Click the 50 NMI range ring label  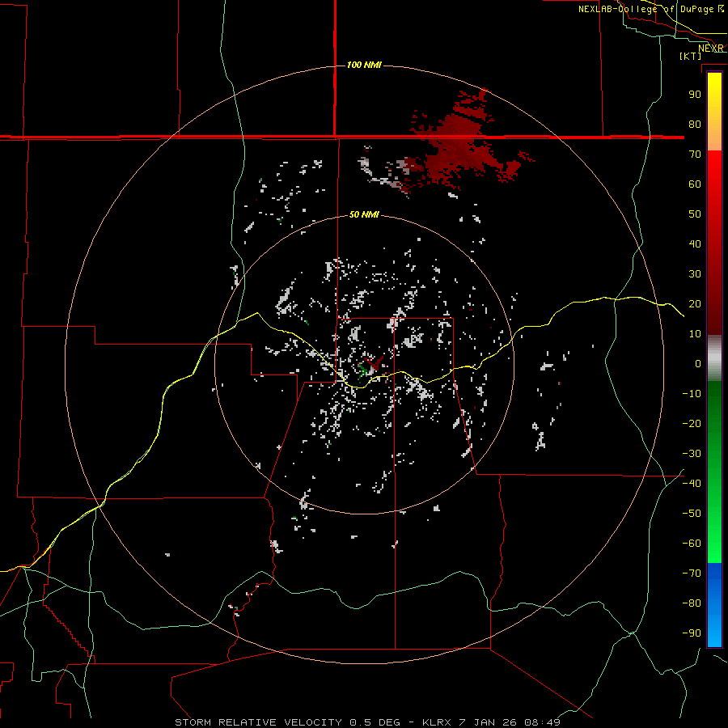(x=364, y=214)
